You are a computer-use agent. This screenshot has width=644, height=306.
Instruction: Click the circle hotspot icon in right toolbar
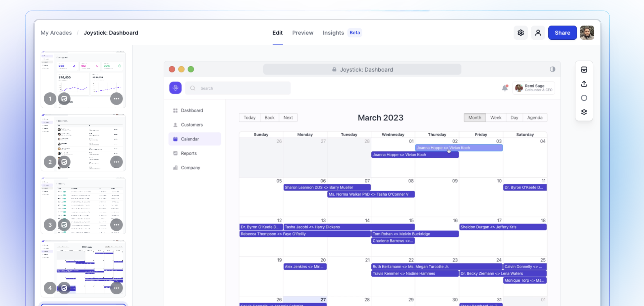tap(584, 98)
